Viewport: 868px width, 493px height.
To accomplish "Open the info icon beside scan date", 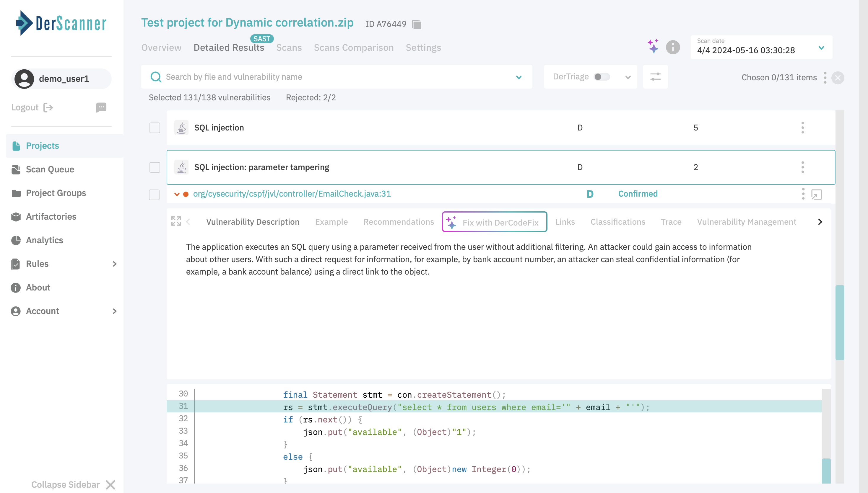I will [673, 47].
